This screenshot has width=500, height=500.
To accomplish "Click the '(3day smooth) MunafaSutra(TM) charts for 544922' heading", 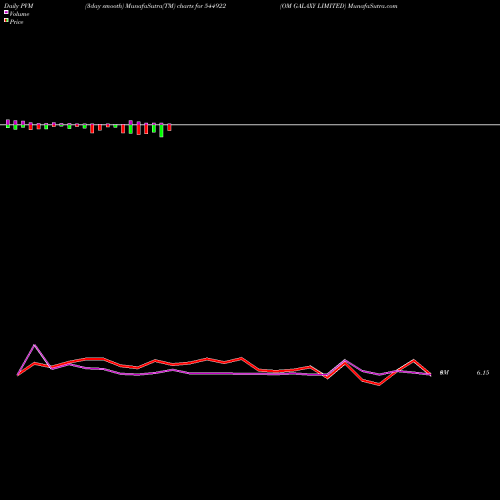I will (155, 6).
